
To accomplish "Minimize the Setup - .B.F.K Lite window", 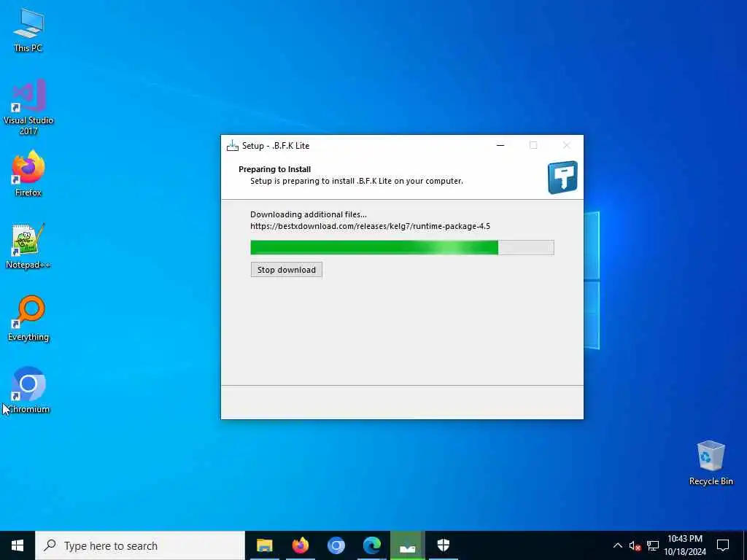I will [500, 145].
